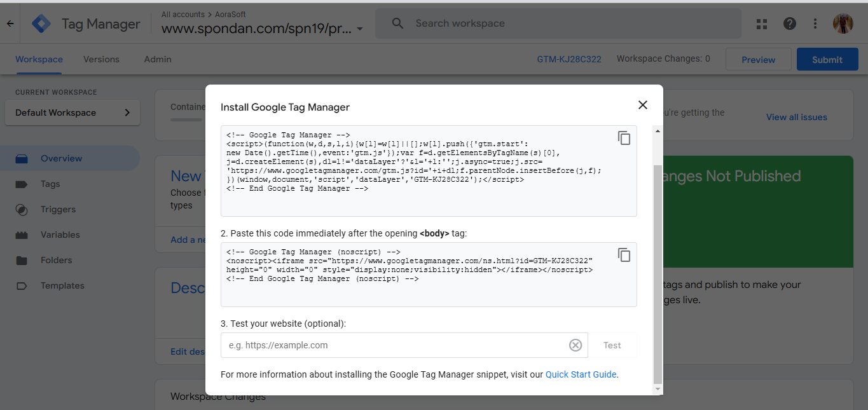Open Templates in the sidebar
The height and width of the screenshot is (410, 868).
[62, 285]
